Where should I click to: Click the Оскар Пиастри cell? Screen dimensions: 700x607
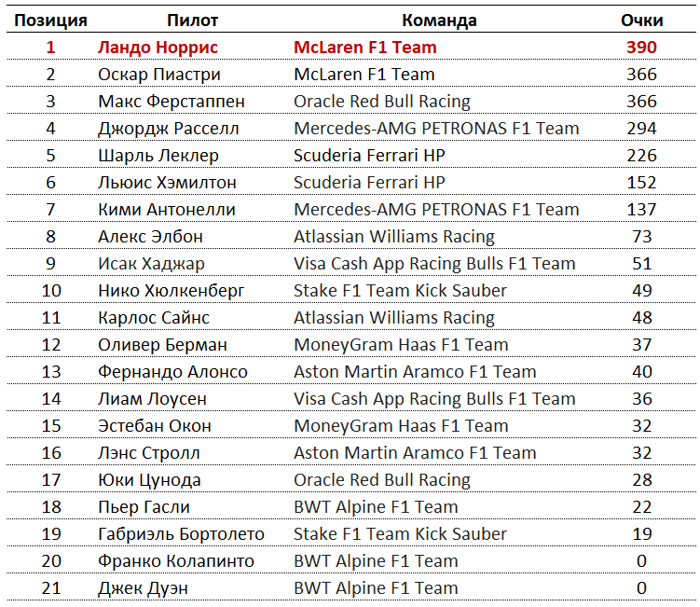pyautogui.click(x=159, y=75)
